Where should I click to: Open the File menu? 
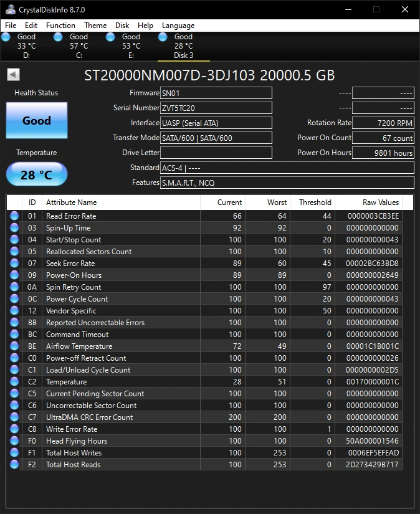click(x=11, y=26)
